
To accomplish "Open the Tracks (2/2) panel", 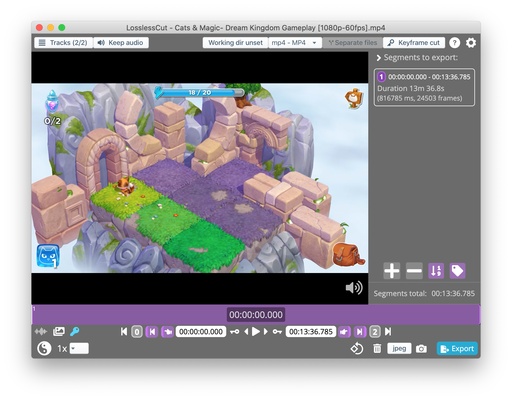I will (63, 43).
